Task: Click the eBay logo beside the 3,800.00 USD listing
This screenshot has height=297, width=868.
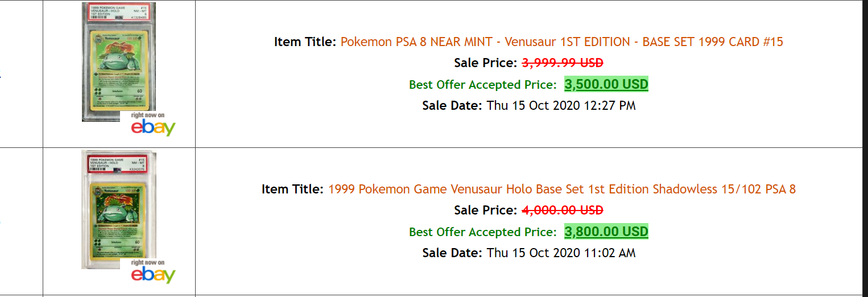Action: click(x=153, y=271)
